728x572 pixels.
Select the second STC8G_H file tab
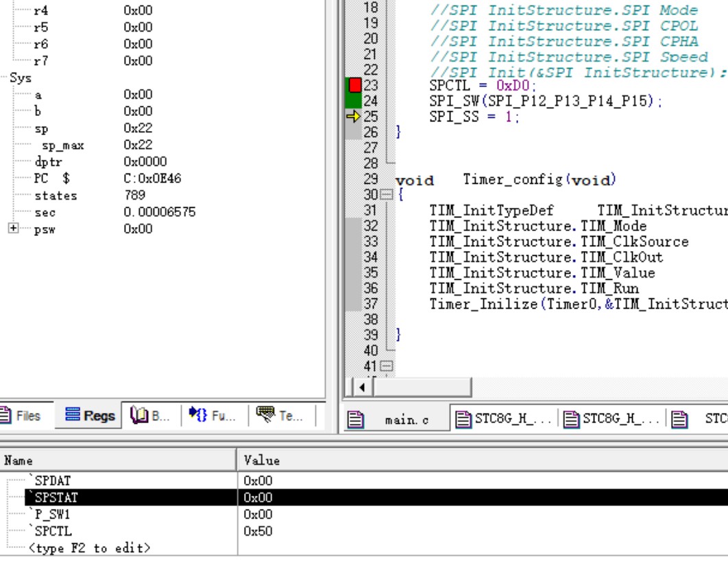613,420
